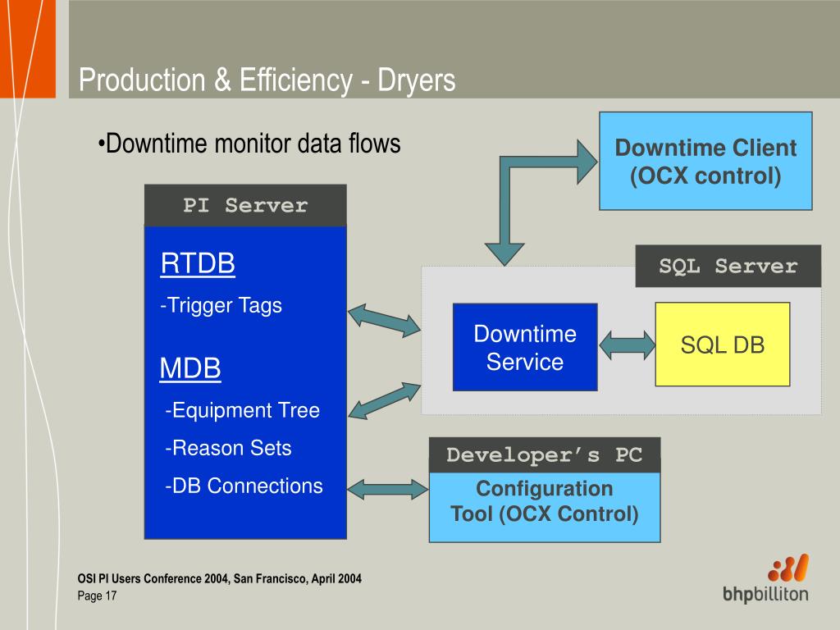Screen dimensions: 840x630
Task: Click arrow between DB Connections and Configuration Tool
Action: (388, 489)
